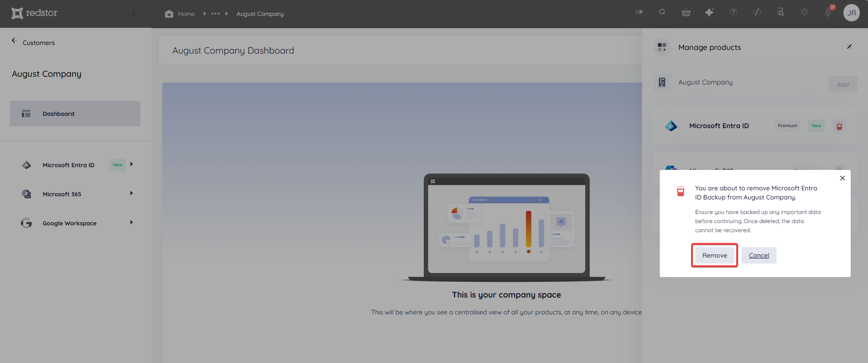The height and width of the screenshot is (363, 868).
Task: Open the help question mark icon
Action: [x=733, y=12]
